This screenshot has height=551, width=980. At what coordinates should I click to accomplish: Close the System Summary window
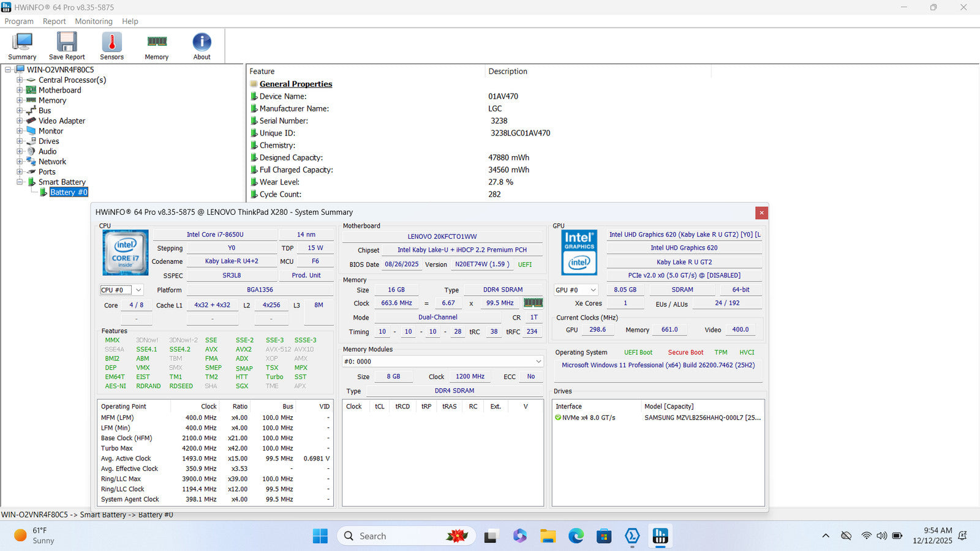pyautogui.click(x=761, y=212)
